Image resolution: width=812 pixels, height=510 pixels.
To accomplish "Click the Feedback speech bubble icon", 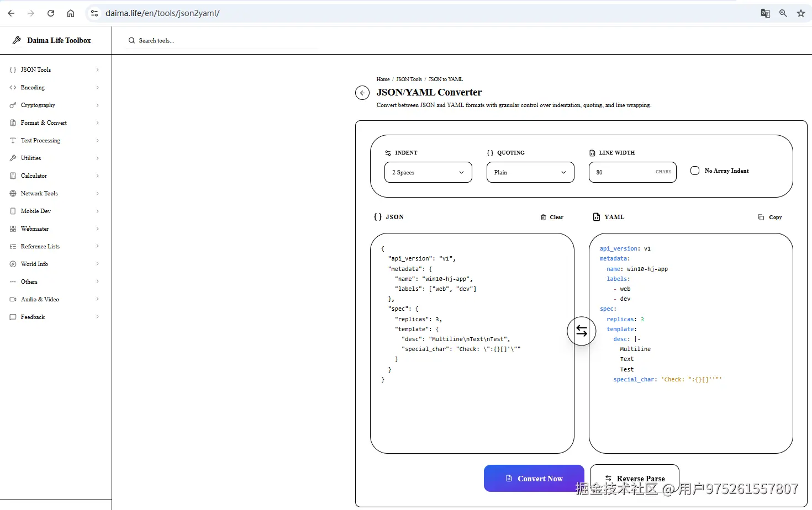I will pyautogui.click(x=13, y=317).
